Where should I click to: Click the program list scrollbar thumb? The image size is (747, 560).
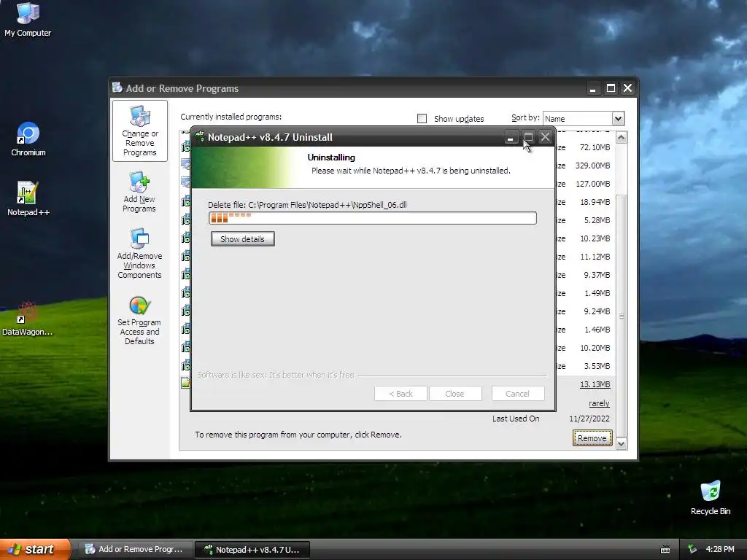622,316
